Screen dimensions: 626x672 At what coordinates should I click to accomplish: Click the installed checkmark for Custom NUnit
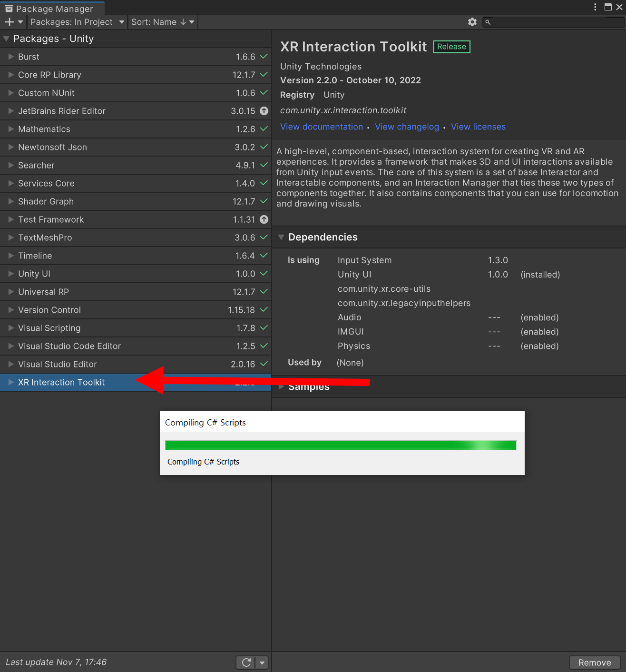tap(264, 93)
